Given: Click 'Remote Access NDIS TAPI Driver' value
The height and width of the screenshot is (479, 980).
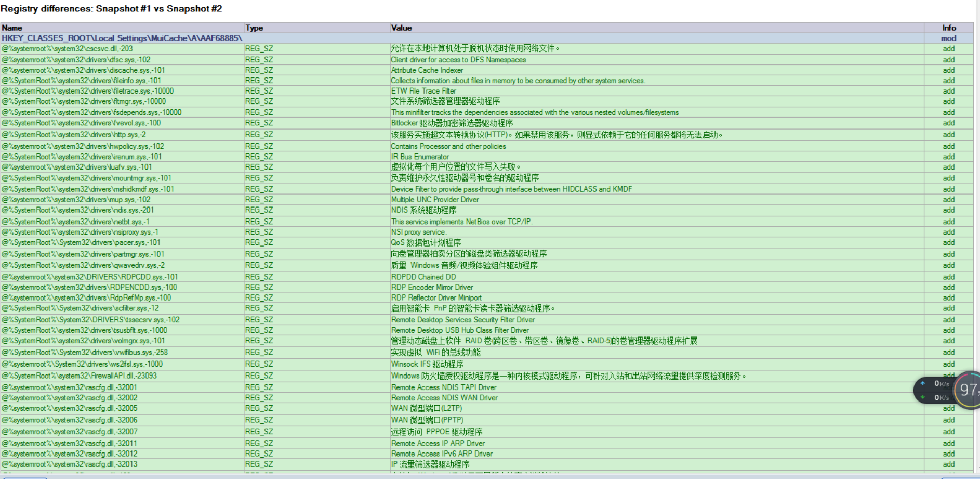Looking at the screenshot, I should (x=444, y=387).
